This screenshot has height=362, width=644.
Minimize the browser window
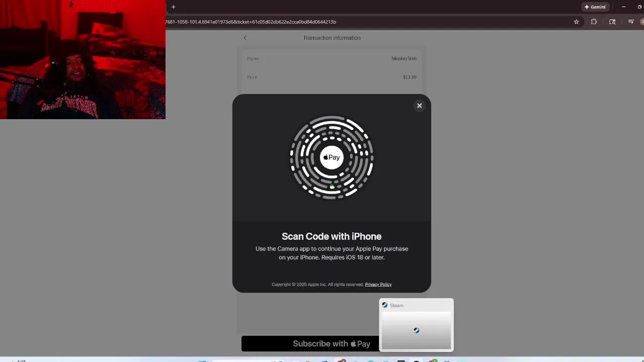623,7
